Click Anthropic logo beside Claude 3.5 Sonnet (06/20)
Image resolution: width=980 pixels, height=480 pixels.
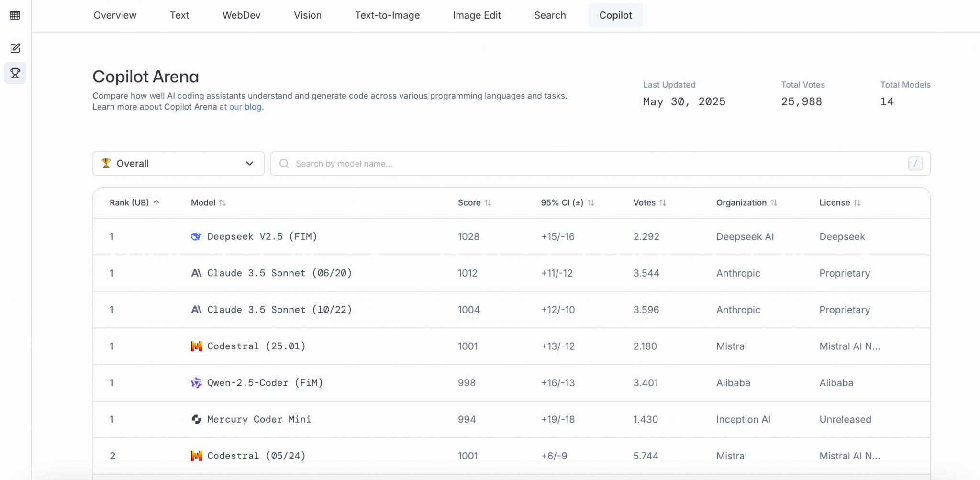coord(196,273)
